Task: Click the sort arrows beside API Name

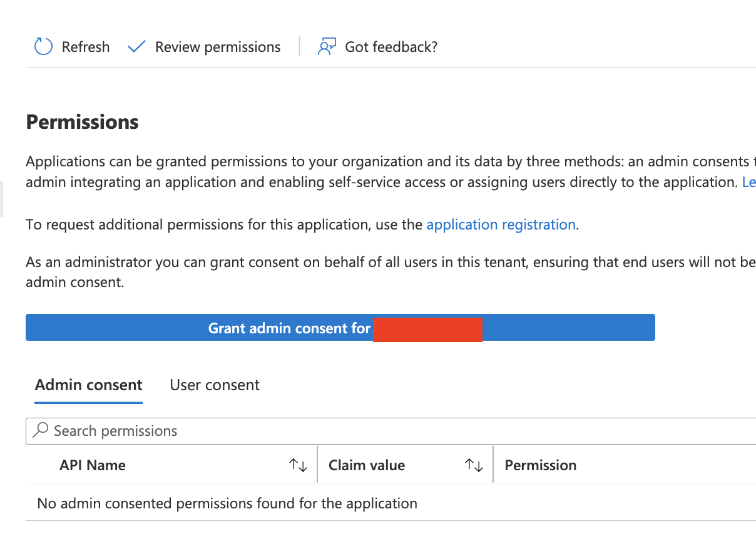Action: click(298, 465)
